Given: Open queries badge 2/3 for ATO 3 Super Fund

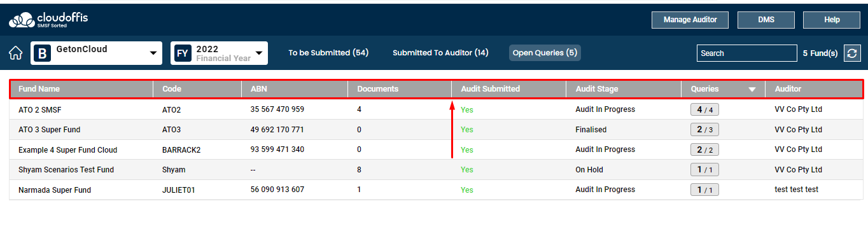Looking at the screenshot, I should (x=704, y=130).
